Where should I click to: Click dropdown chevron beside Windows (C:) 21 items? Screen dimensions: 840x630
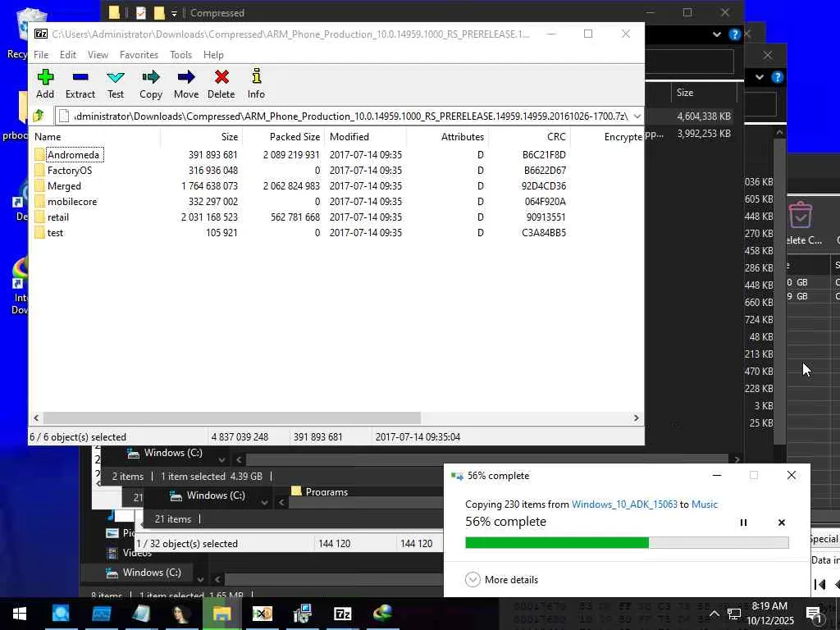[x=264, y=503]
